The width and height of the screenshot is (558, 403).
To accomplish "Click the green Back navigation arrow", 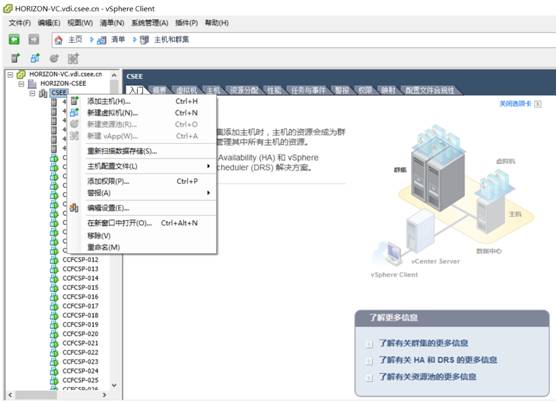I will 14,39.
